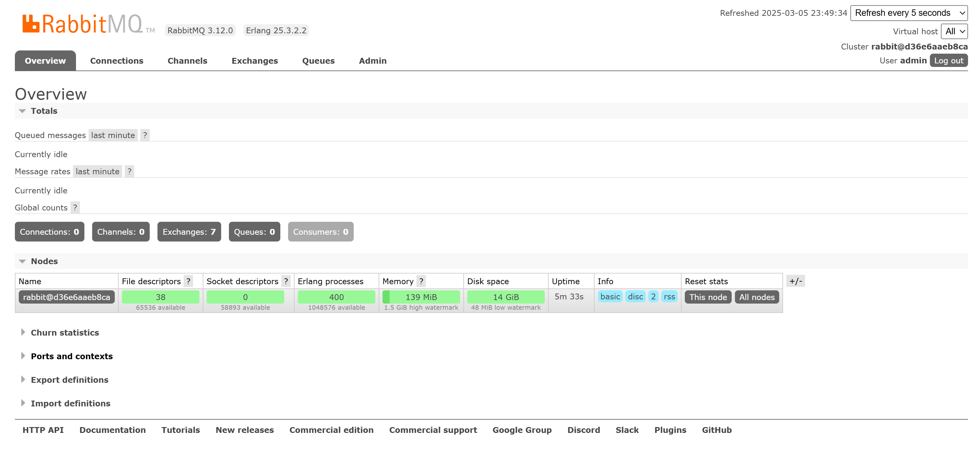Click the RabbitMQ logo
Screen dimensions: 980x462
(88, 24)
